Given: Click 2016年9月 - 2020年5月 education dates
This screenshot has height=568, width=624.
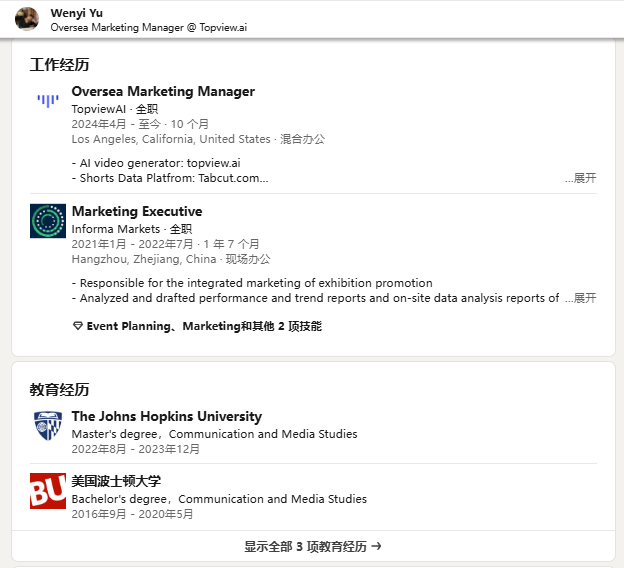Looking at the screenshot, I should (133, 514).
